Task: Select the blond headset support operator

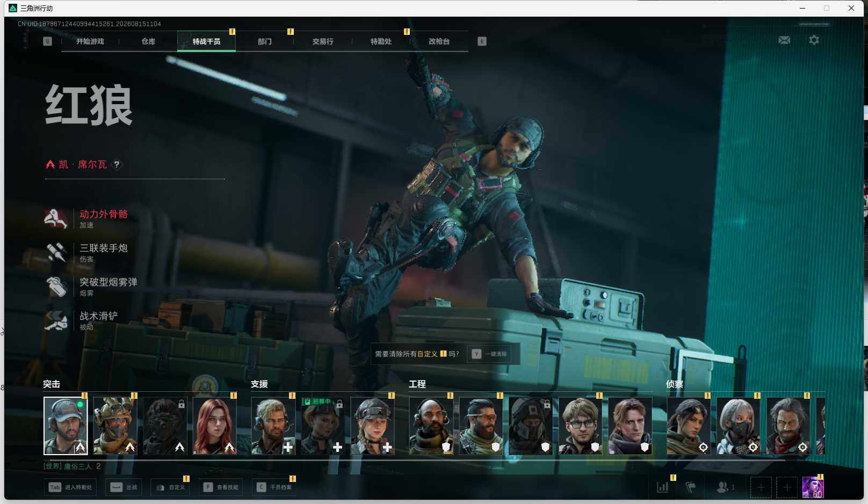Action: 273,426
